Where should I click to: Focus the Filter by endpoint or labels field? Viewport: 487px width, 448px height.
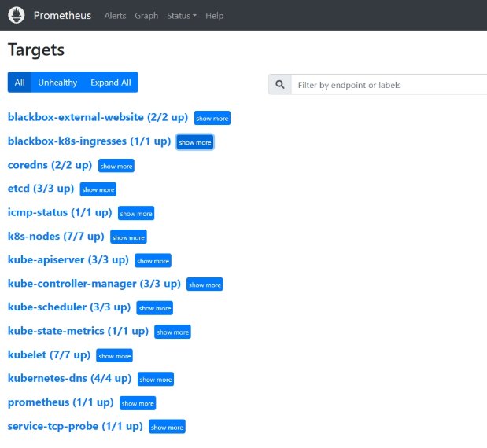coord(389,84)
